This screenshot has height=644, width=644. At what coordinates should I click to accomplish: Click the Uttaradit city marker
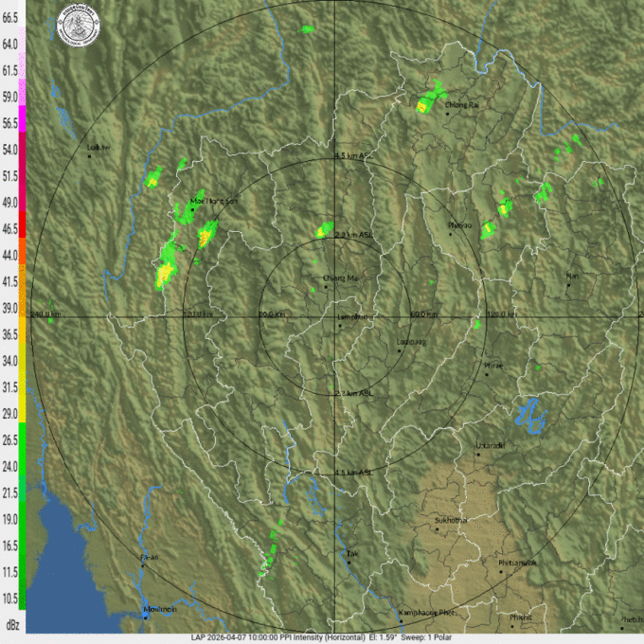[479, 455]
